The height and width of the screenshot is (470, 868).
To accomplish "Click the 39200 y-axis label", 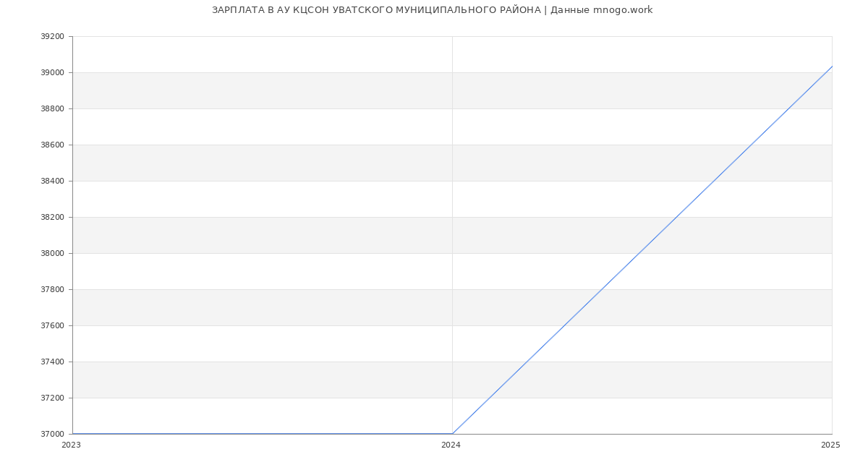I will coord(53,36).
